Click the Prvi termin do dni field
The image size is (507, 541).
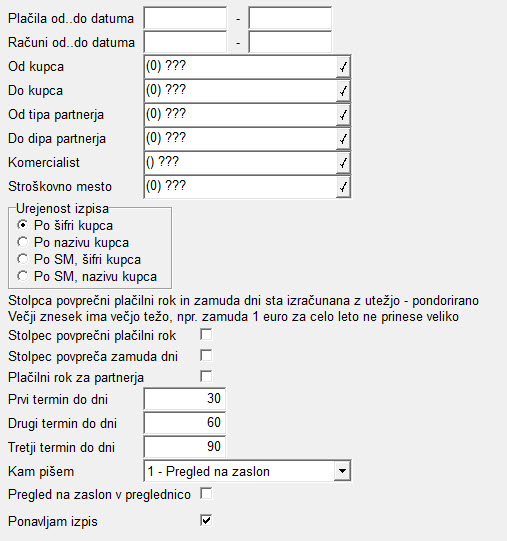point(185,399)
